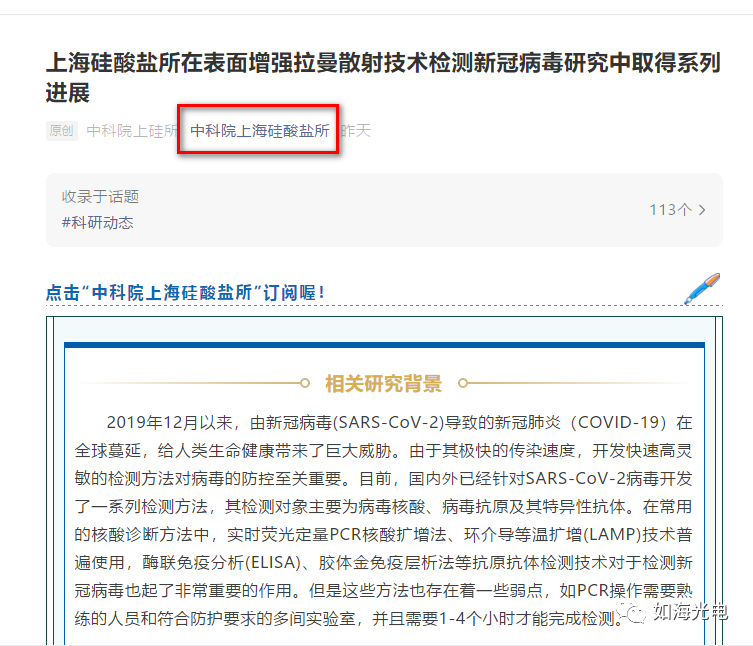Click the pen icon beside subscribe banner

pos(702,287)
